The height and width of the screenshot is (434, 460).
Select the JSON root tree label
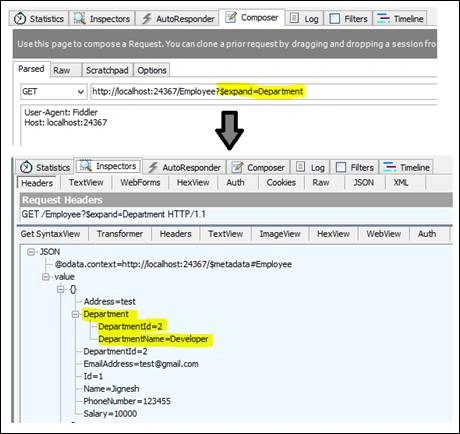coord(50,252)
